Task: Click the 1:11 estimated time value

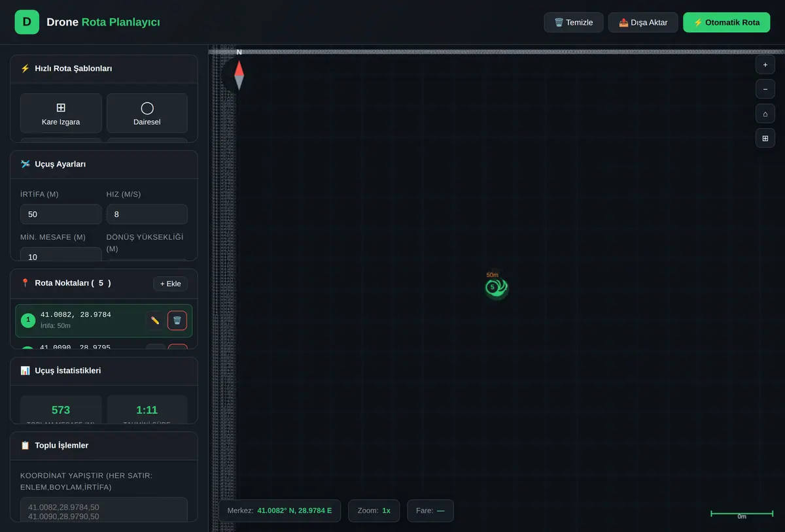Action: tap(147, 410)
